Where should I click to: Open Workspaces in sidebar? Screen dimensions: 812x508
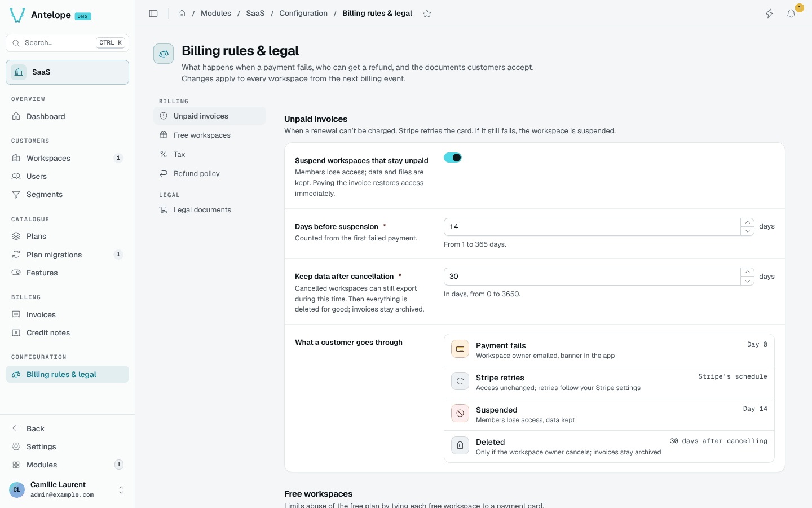67,158
